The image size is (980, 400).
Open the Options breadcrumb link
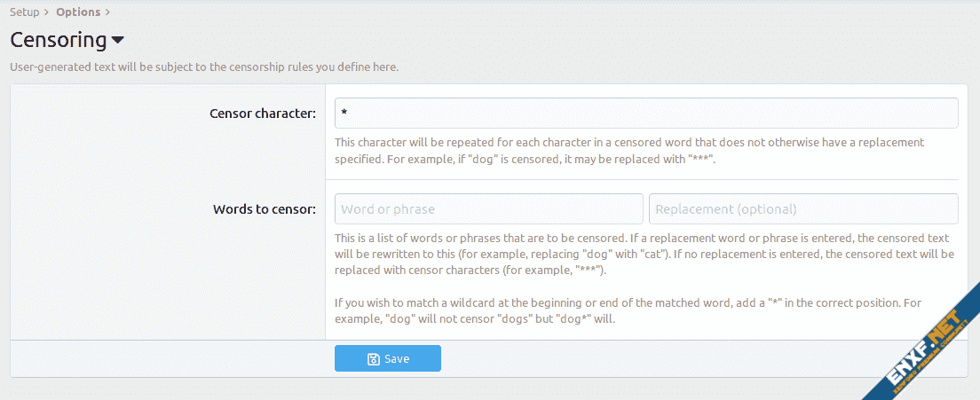pyautogui.click(x=77, y=12)
